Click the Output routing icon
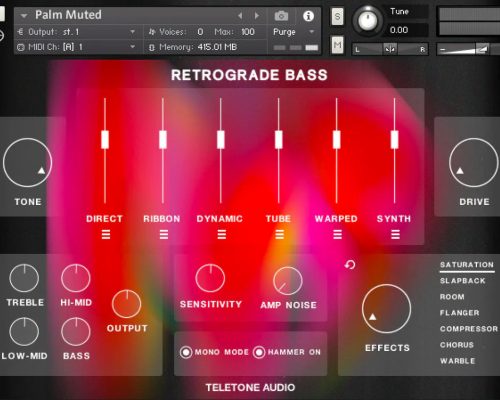Image resolution: width=500 pixels, height=400 pixels. (20, 32)
